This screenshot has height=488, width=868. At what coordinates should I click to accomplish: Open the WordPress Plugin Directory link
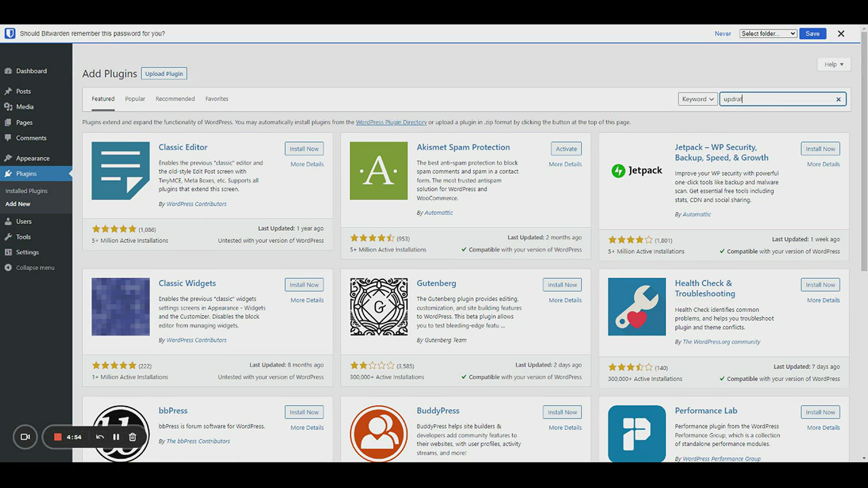pyautogui.click(x=391, y=122)
